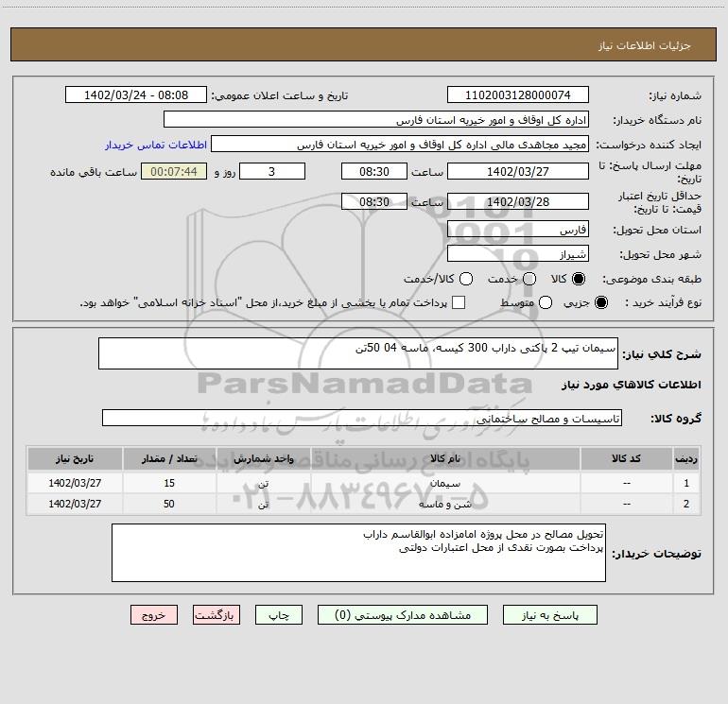Click the ایجاد کننده درخواست field
The image size is (728, 704).
coord(400,145)
